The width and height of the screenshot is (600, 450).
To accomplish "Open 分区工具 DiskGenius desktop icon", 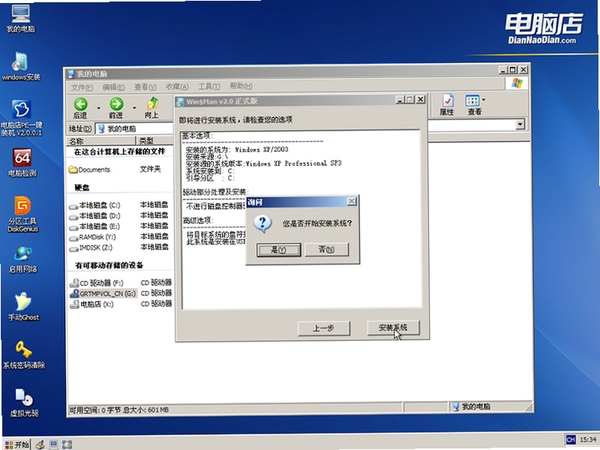I will tap(23, 214).
